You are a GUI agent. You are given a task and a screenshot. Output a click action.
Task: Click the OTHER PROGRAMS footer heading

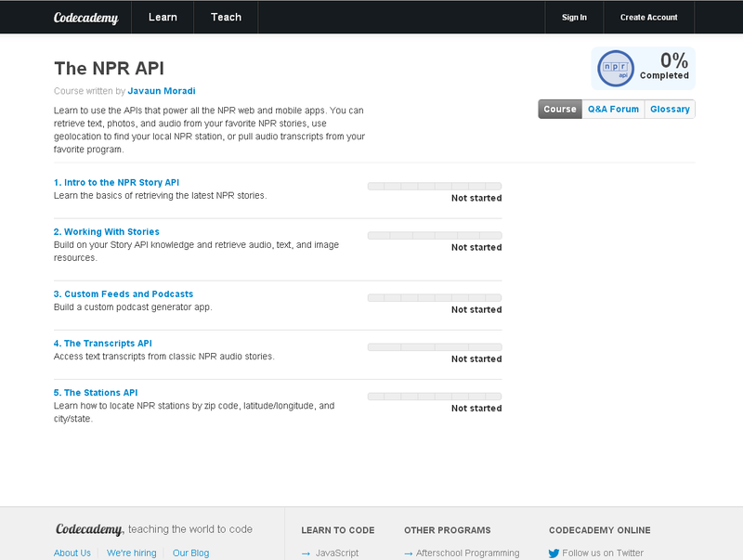click(x=448, y=530)
